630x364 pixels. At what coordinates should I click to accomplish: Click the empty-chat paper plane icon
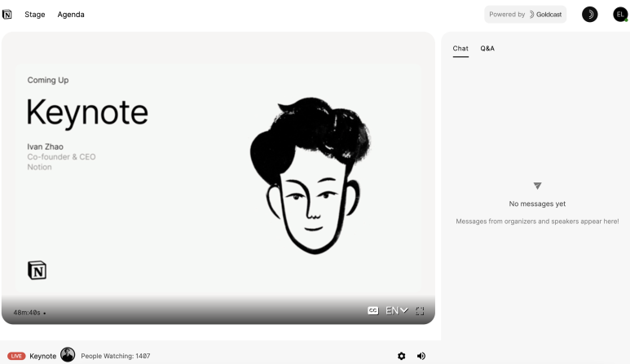pos(537,186)
